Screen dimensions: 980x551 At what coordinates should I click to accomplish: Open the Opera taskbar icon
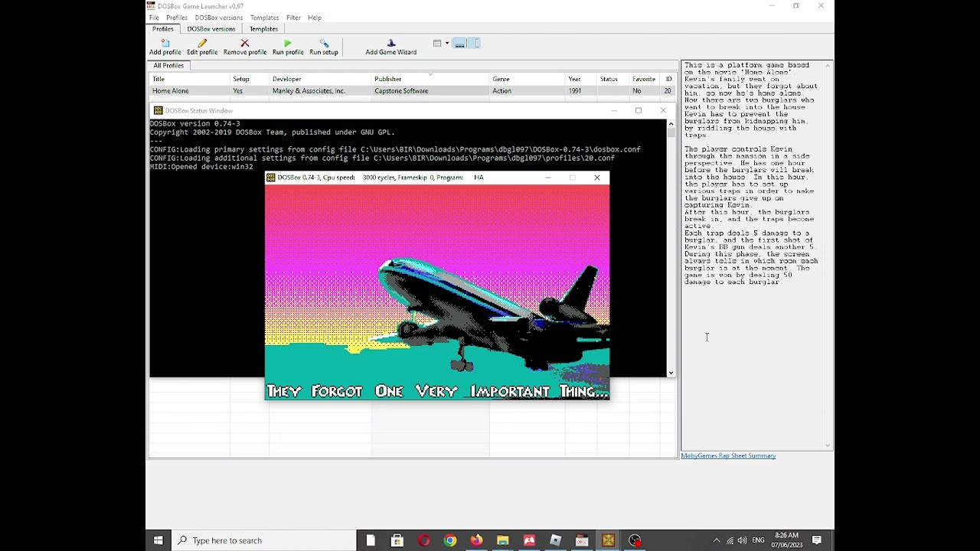point(423,540)
